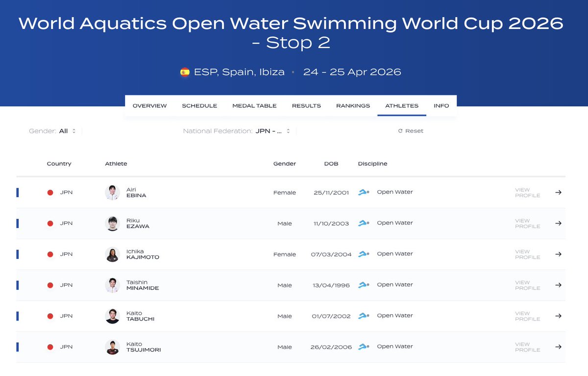Go to the Results tab
This screenshot has width=588, height=376.
(306, 105)
